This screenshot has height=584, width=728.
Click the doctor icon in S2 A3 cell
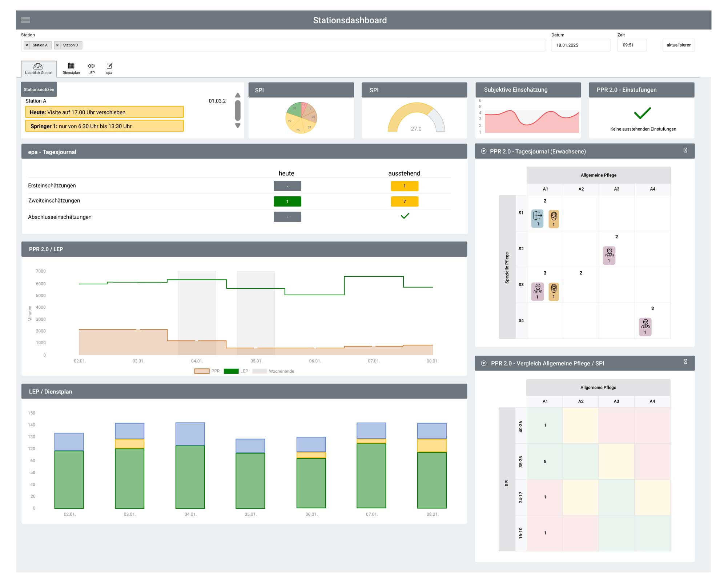pyautogui.click(x=609, y=255)
